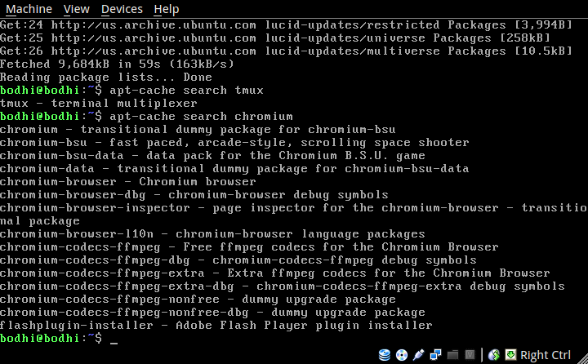Open the Devices menu
Image resolution: width=588 pixels, height=364 pixels.
pyautogui.click(x=122, y=9)
